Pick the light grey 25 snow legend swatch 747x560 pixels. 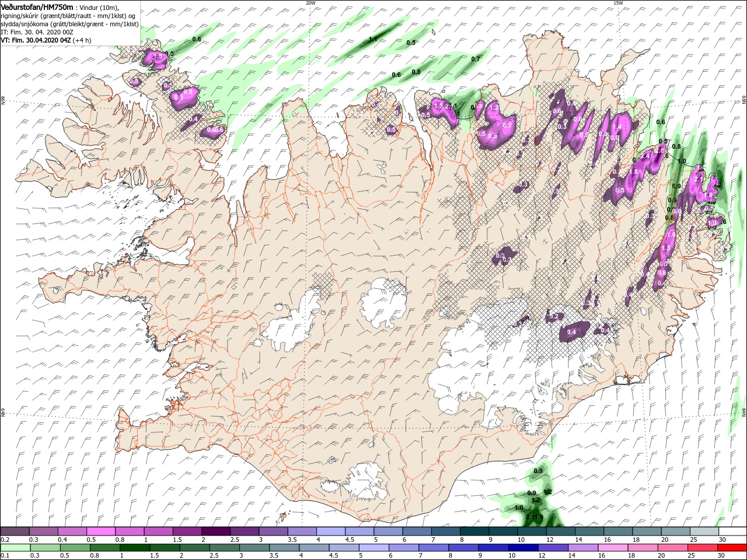click(x=703, y=531)
